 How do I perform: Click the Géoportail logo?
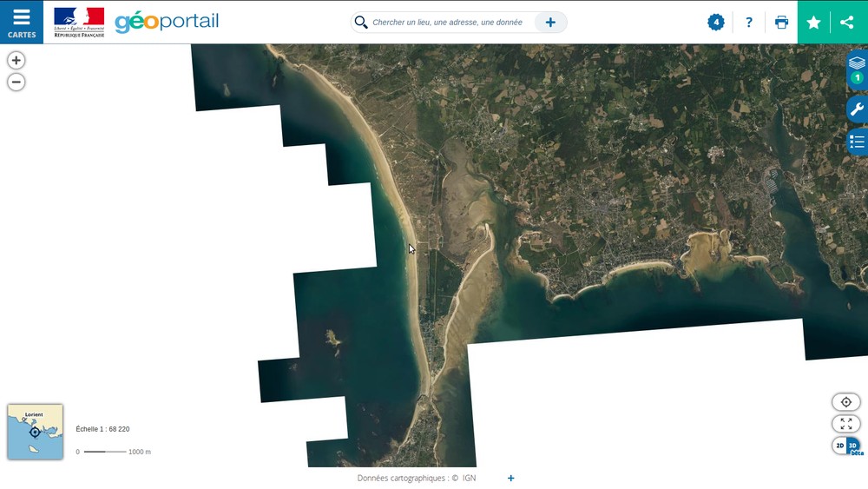pyautogui.click(x=167, y=22)
